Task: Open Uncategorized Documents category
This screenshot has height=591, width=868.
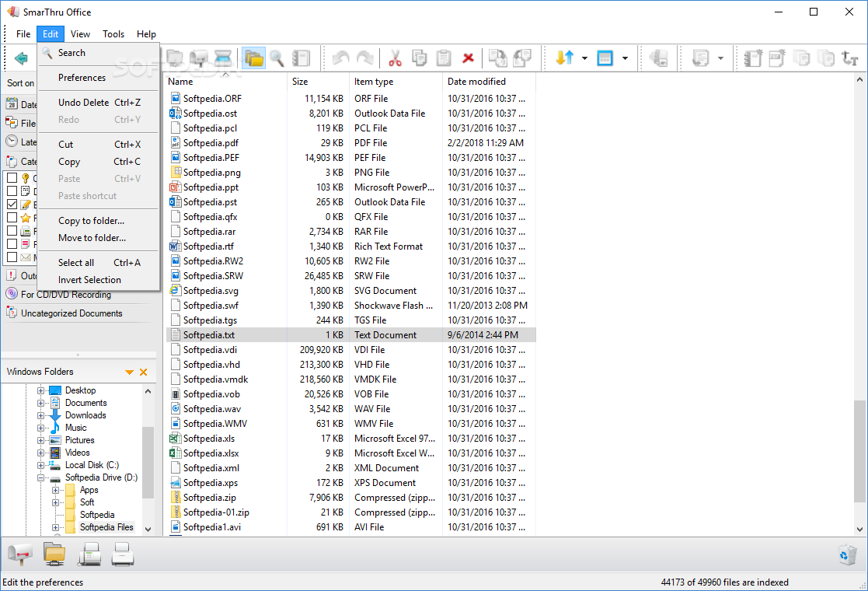Action: [71, 313]
